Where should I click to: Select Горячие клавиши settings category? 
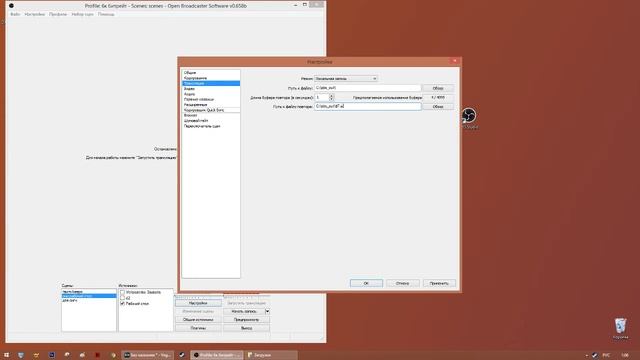point(211,99)
